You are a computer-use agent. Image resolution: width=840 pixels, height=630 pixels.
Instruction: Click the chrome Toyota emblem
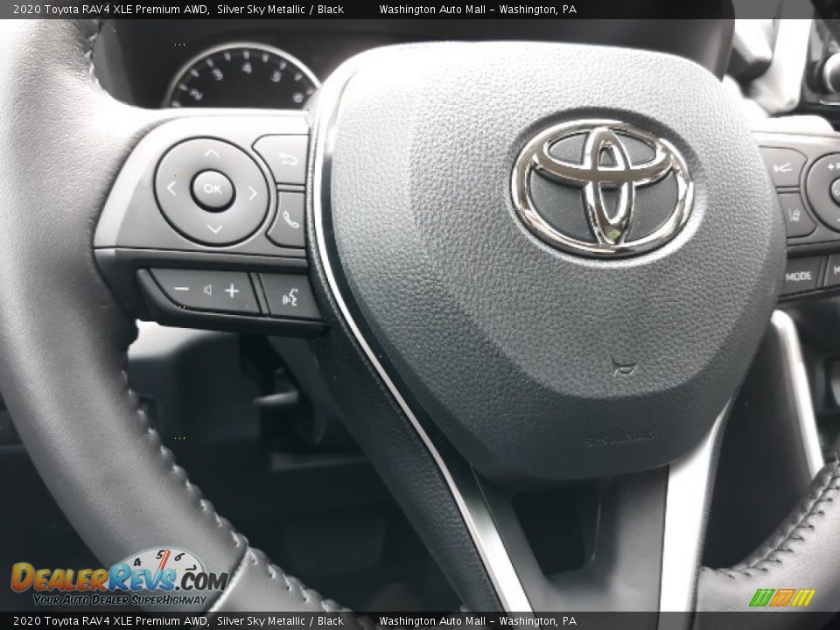point(602,187)
